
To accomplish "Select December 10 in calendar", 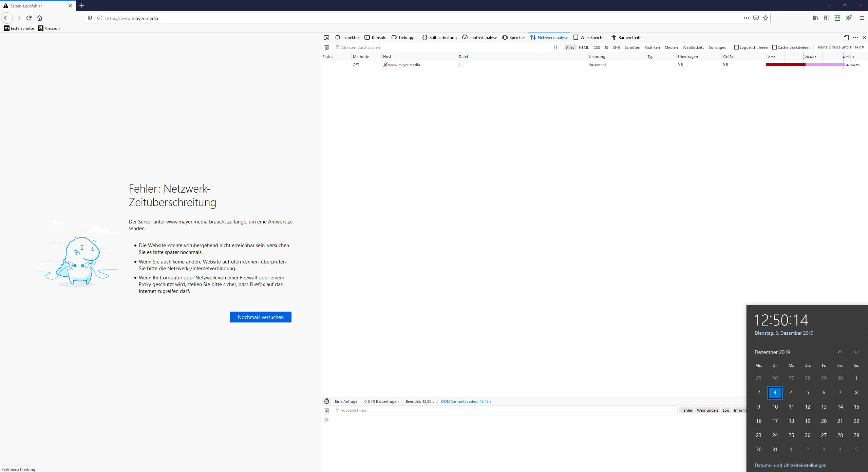I will [775, 407].
